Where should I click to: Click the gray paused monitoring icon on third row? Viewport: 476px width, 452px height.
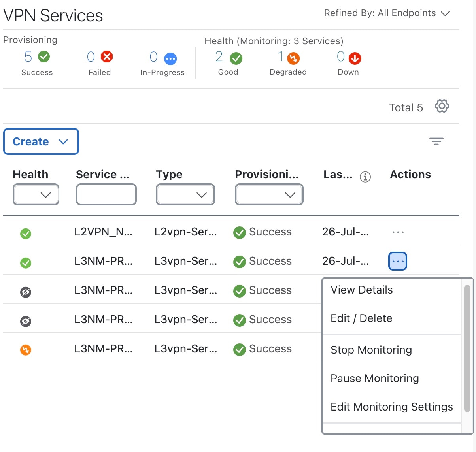[x=26, y=292]
